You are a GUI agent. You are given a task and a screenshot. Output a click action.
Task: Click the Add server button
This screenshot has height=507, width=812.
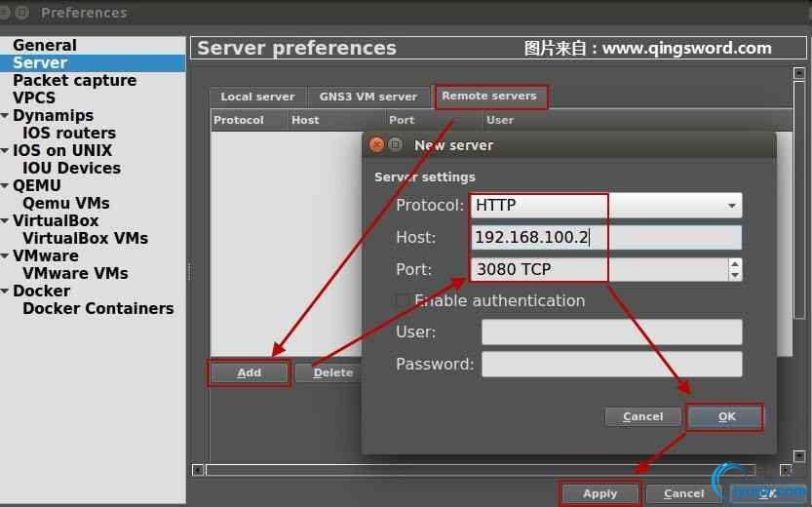(x=250, y=372)
